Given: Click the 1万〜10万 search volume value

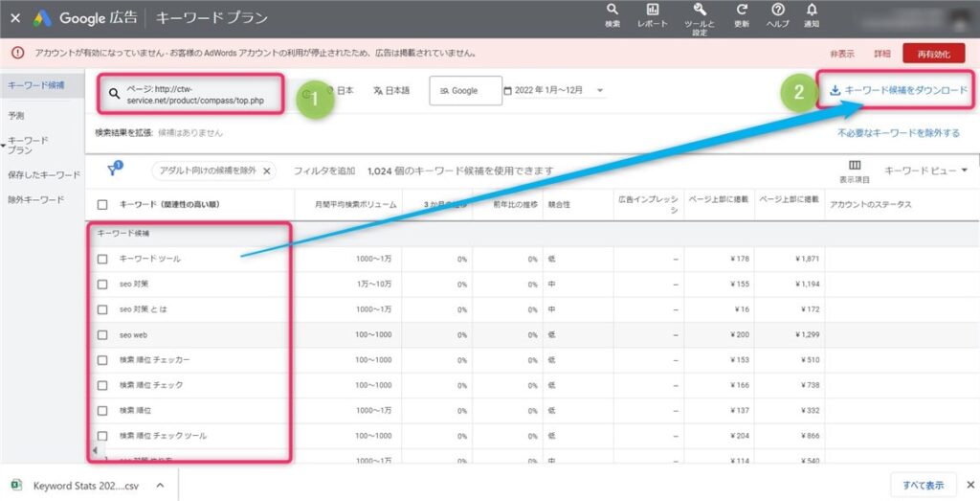Looking at the screenshot, I should coord(372,284).
